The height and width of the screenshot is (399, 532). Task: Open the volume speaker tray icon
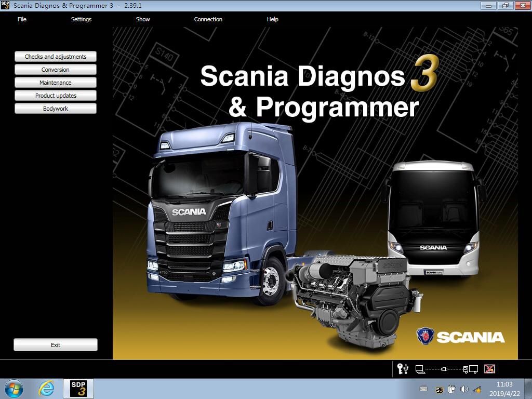click(x=464, y=389)
